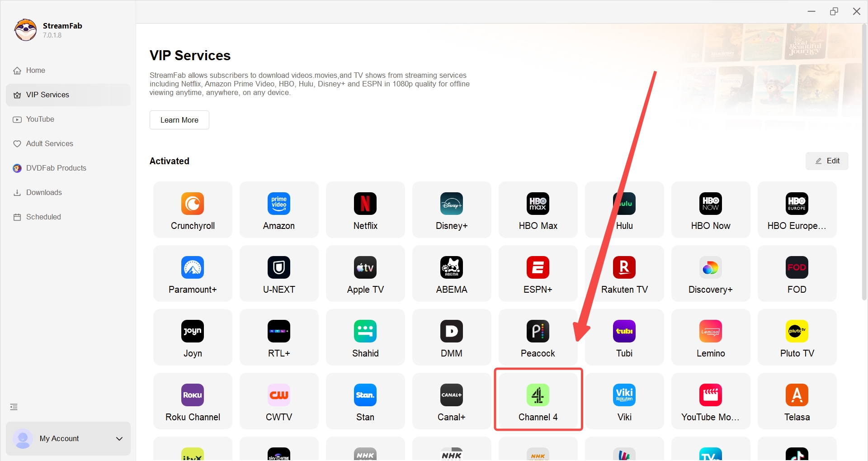The width and height of the screenshot is (868, 461).
Task: Select the Pluto TV service
Action: pos(797,337)
